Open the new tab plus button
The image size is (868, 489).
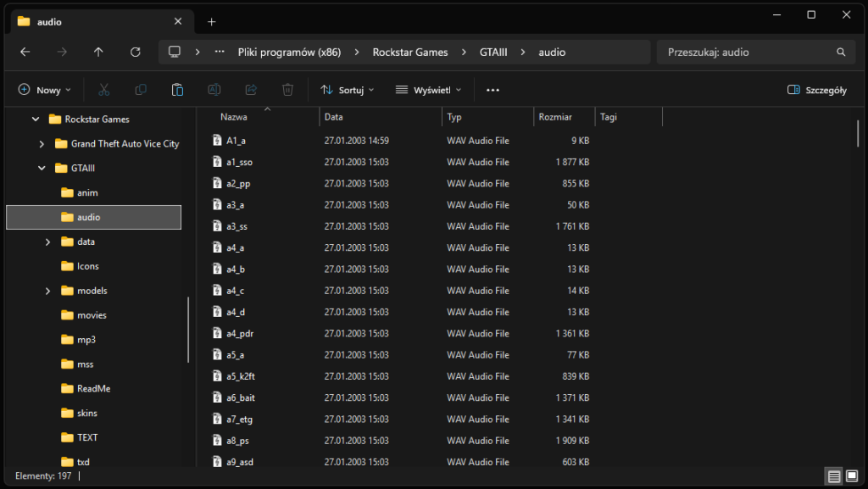212,21
